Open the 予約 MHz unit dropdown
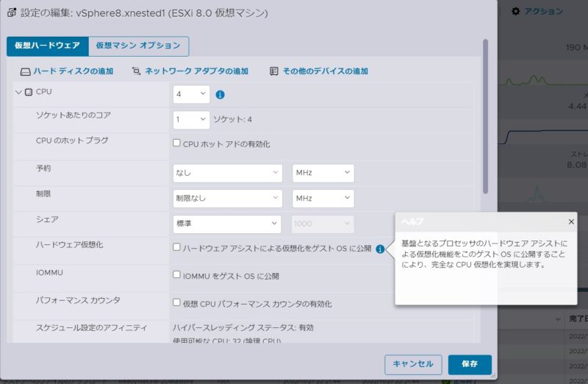 323,173
